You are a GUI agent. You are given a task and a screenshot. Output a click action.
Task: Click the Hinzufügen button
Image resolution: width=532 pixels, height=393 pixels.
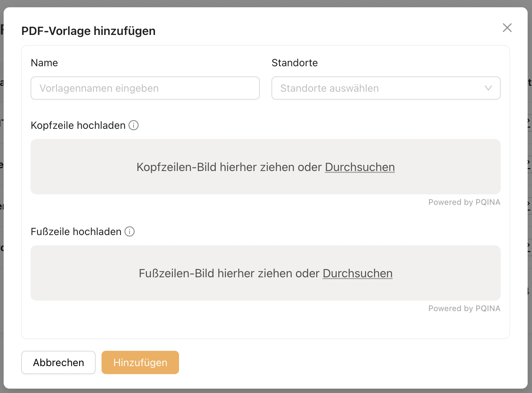tap(140, 362)
